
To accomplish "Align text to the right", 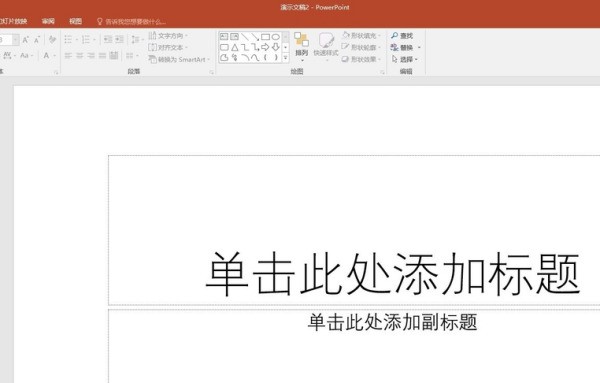I will click(91, 56).
